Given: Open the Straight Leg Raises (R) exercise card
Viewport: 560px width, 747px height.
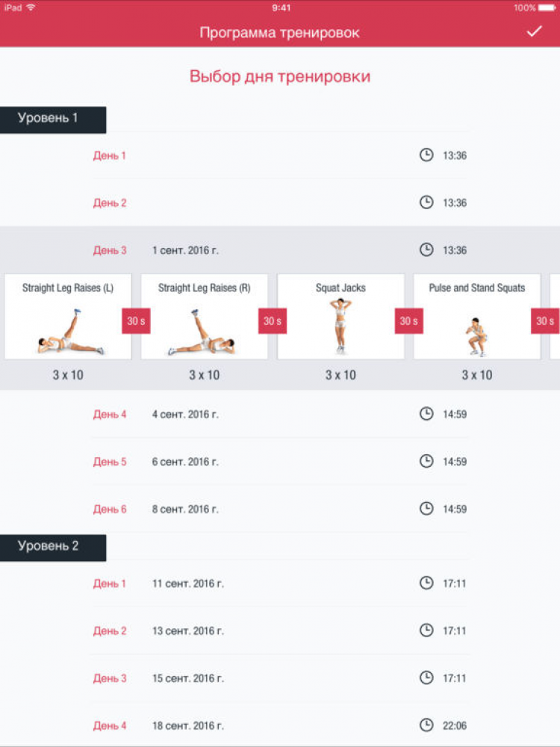Looking at the screenshot, I should click(x=204, y=317).
